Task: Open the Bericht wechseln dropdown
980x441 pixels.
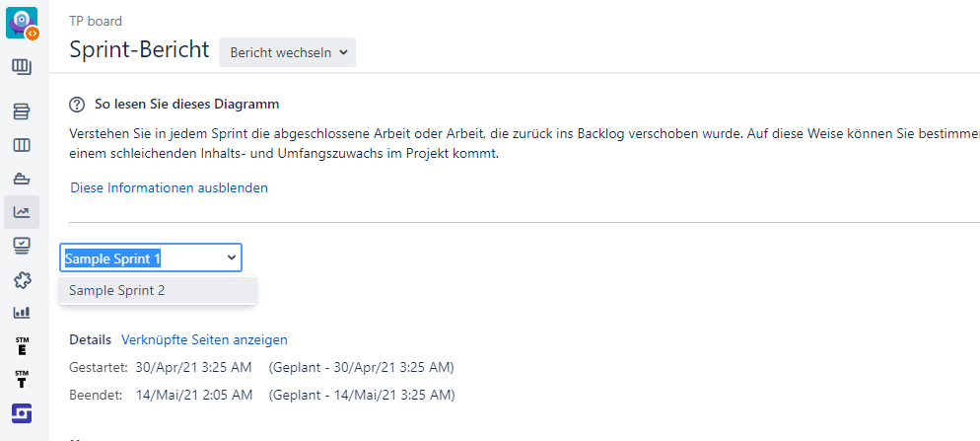Action: point(288,52)
